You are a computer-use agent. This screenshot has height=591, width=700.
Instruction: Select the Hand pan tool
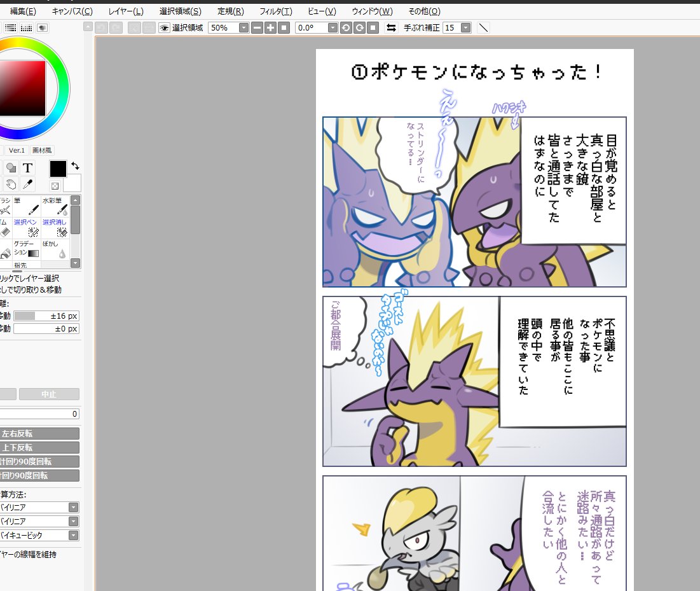[11, 184]
